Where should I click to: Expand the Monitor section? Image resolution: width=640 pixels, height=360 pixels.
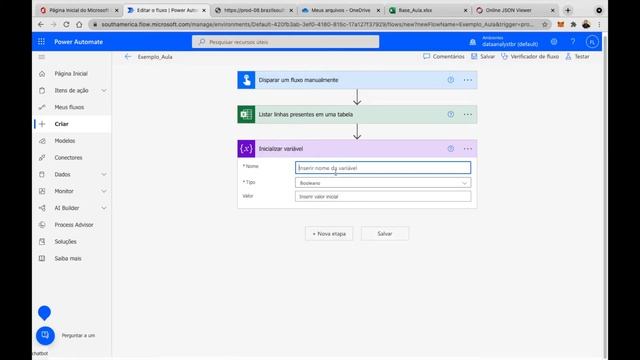[104, 191]
